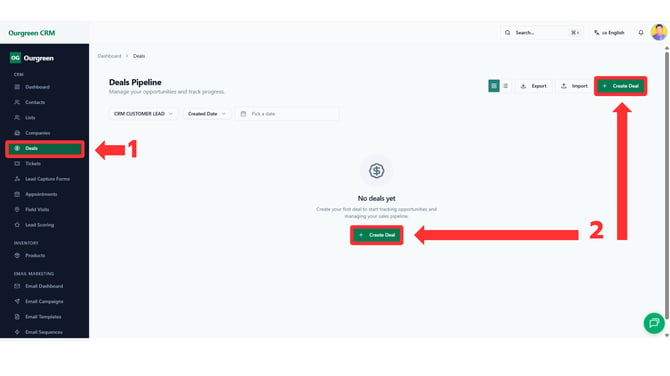The width and height of the screenshot is (670, 376).
Task: Click Create Deal under No deals yet
Action: point(376,235)
